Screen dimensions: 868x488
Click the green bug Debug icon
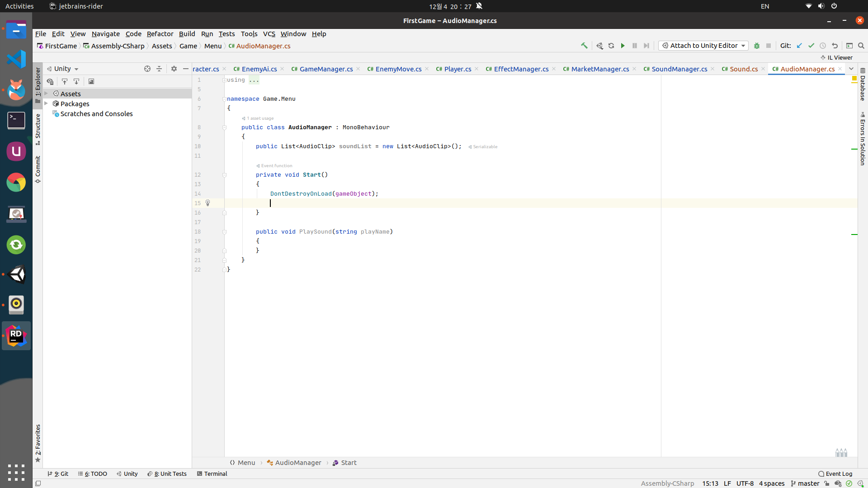point(757,46)
